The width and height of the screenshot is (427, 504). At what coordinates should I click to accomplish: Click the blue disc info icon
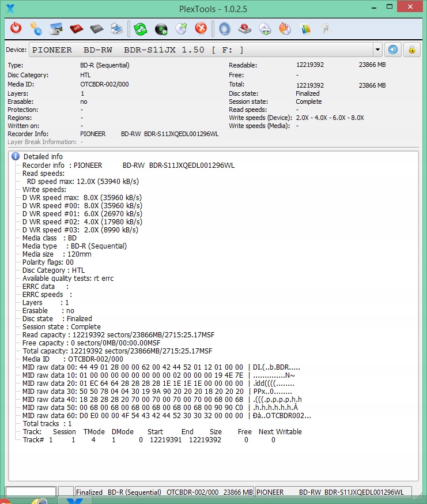(x=225, y=29)
